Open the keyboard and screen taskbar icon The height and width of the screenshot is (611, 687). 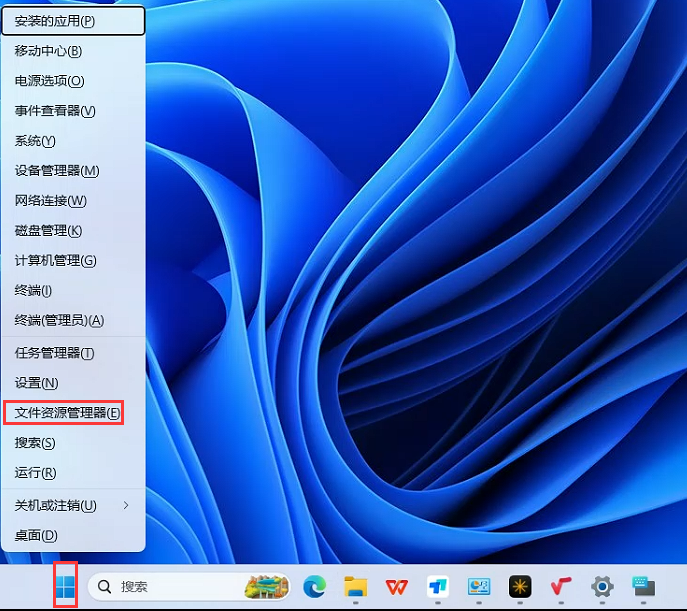tap(644, 586)
